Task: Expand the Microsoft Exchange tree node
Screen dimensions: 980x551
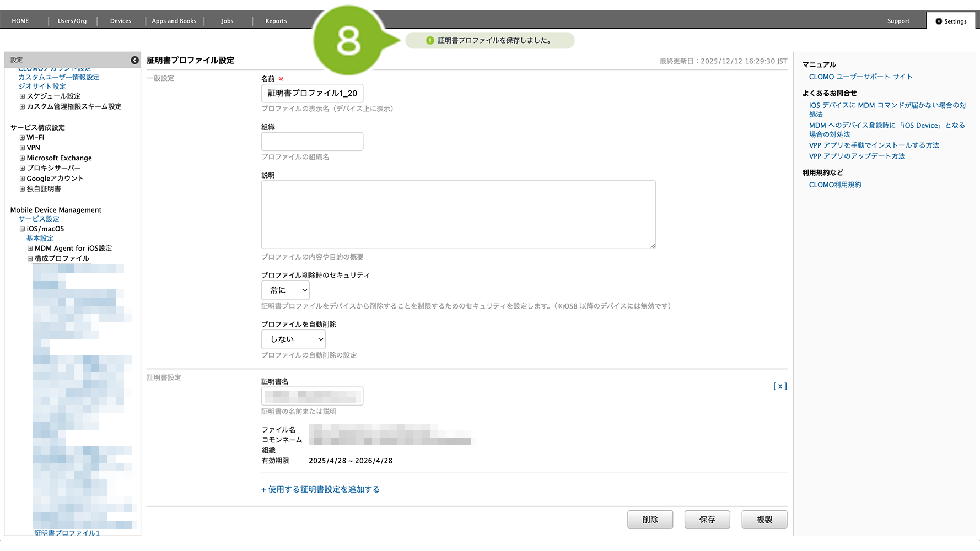Action: pos(23,158)
